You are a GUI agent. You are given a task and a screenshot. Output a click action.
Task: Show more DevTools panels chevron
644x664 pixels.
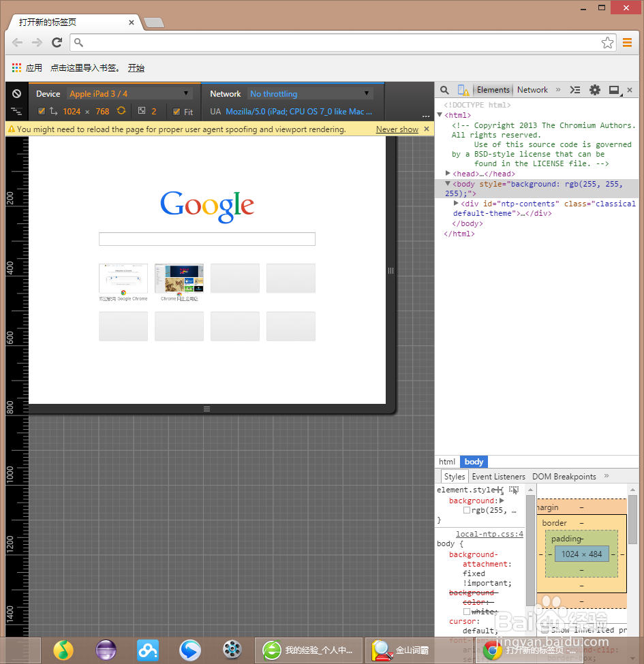558,90
